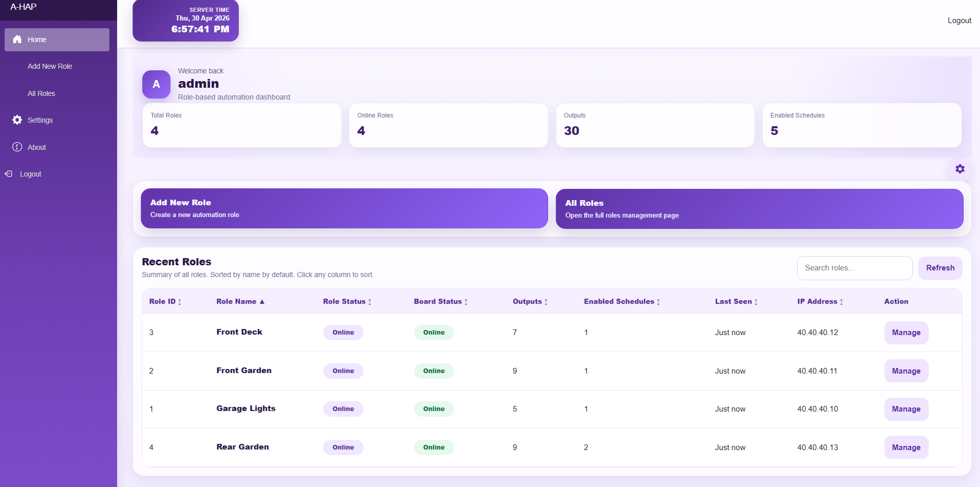
Task: Sort table by Role Status column
Action: click(x=347, y=301)
